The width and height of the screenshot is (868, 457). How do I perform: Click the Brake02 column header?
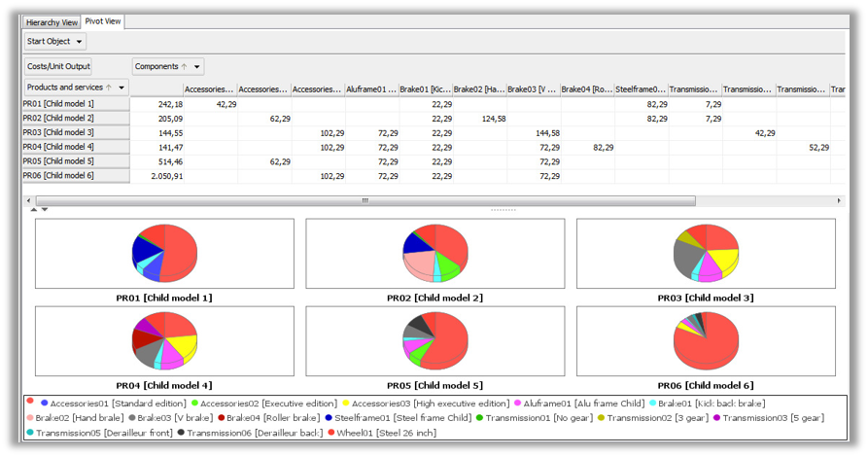[x=479, y=89]
